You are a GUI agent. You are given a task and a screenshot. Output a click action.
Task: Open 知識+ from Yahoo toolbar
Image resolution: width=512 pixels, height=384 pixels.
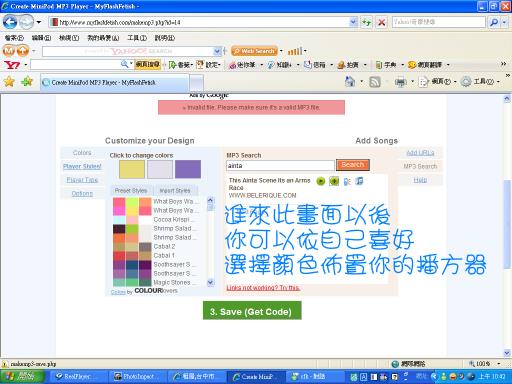280,65
